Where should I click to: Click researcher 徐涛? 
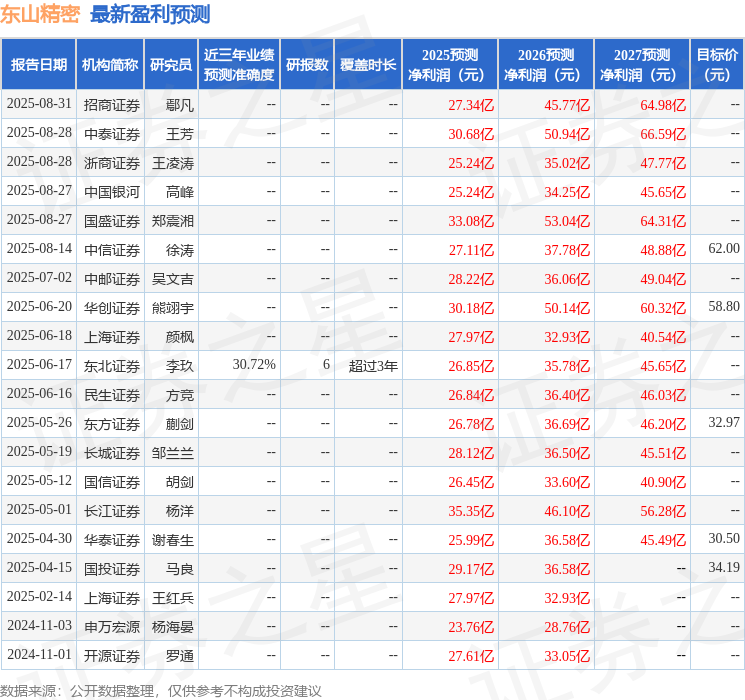[180, 250]
